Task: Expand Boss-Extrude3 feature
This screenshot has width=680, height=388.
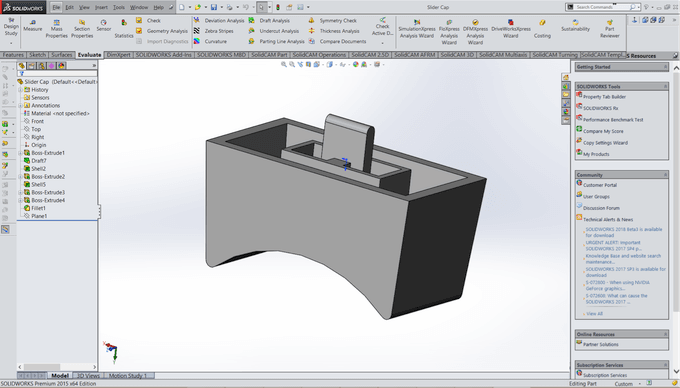Action: [x=20, y=192]
